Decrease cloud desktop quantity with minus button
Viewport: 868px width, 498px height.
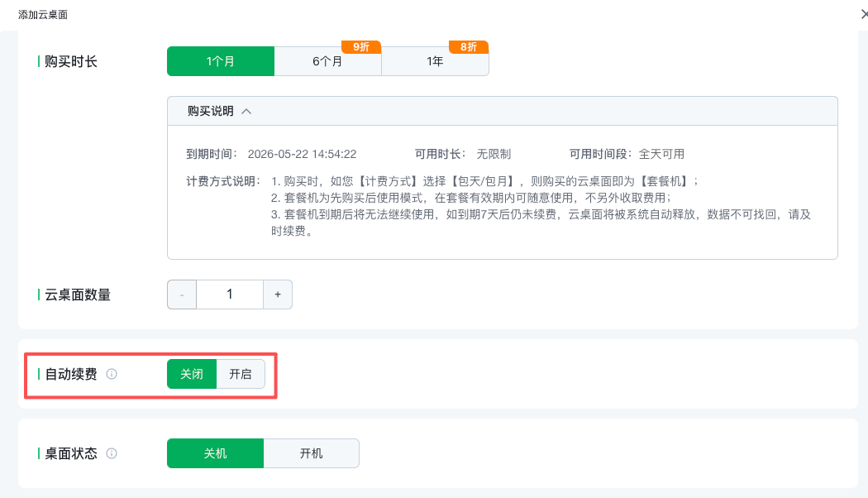click(182, 294)
